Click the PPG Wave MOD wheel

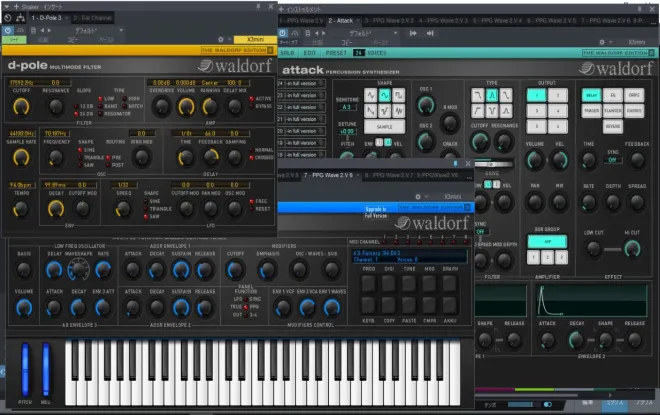pyautogui.click(x=45, y=369)
